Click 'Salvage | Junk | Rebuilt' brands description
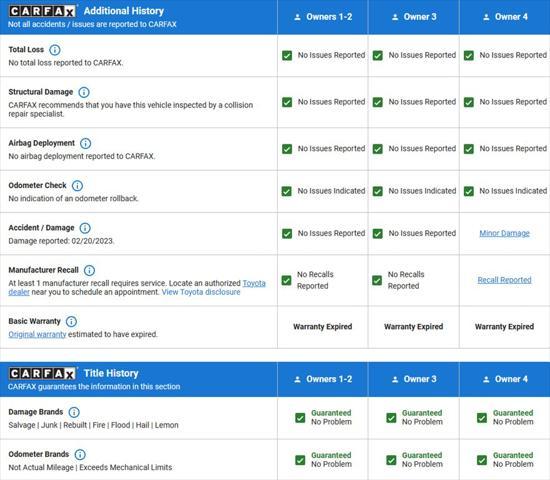550x480 pixels. click(93, 425)
